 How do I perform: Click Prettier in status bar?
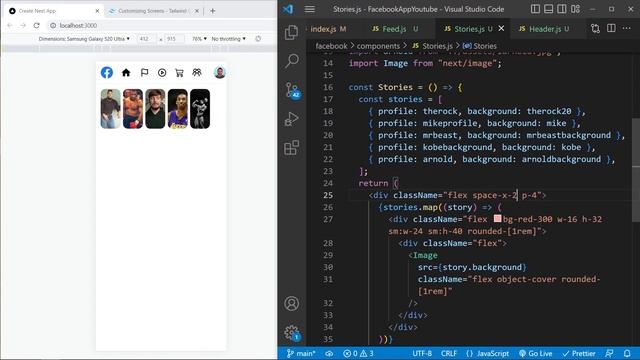tap(579, 353)
